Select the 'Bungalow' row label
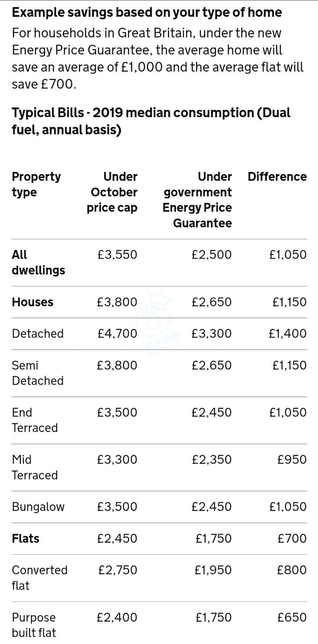The image size is (318, 644). pyautogui.click(x=38, y=507)
